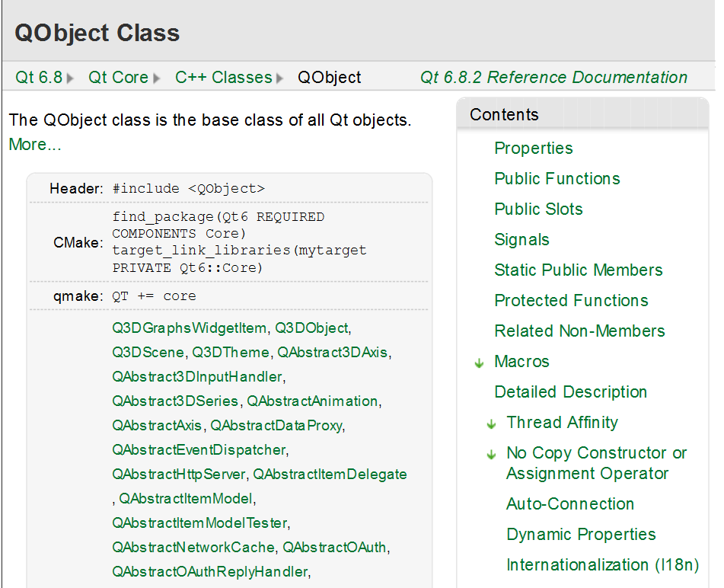Open the QAbstractNetworkCache link

point(193,548)
